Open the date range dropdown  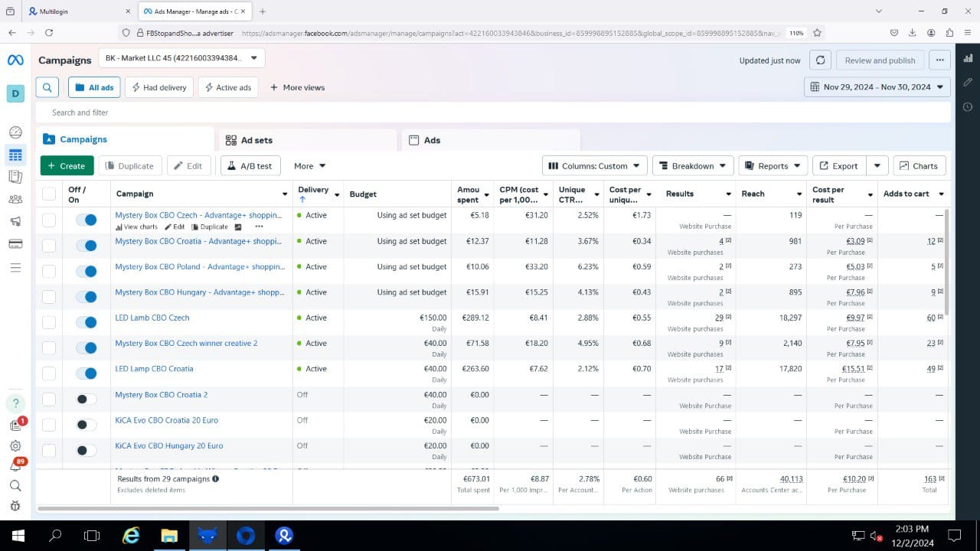tap(877, 87)
